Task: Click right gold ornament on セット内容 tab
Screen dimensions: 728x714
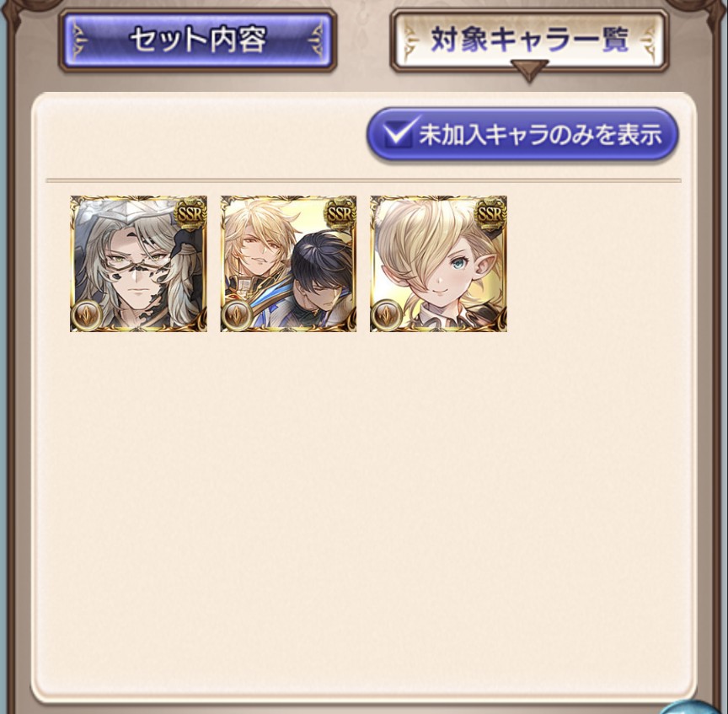Action: tap(316, 40)
